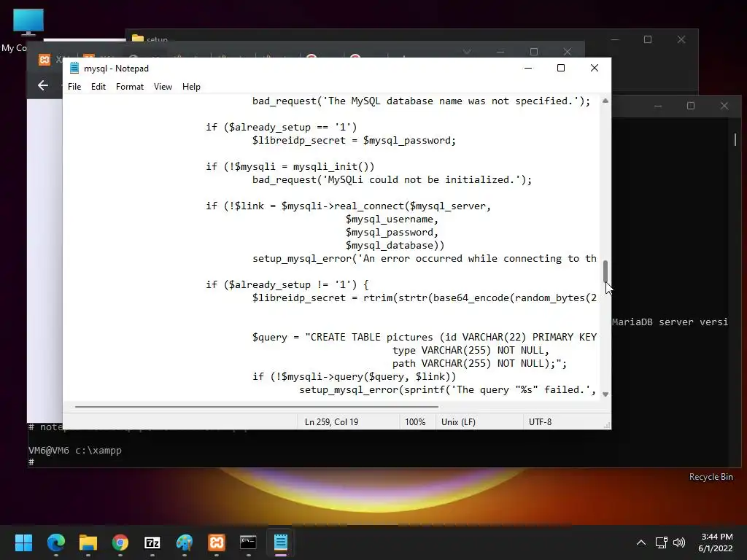Click the volume speaker icon in the tray
The width and height of the screenshot is (747, 560).
[679, 542]
